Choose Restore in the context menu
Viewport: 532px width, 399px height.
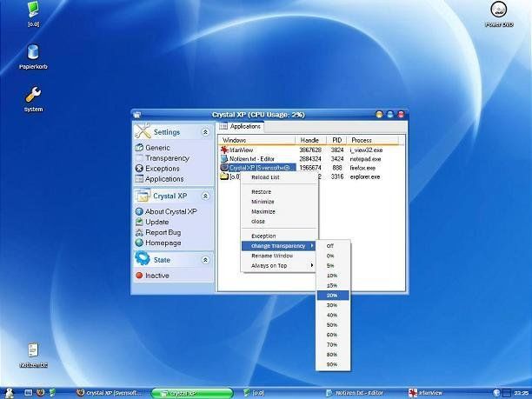point(278,192)
